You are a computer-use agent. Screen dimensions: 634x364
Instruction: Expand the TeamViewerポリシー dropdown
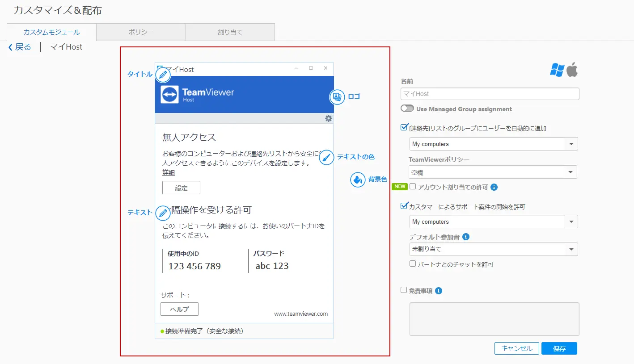(493, 172)
